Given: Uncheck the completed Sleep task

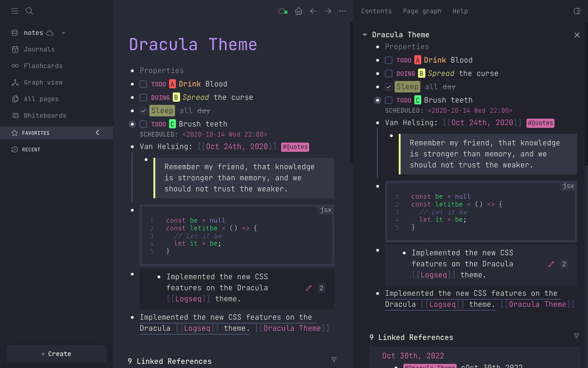Looking at the screenshot, I should 143,110.
